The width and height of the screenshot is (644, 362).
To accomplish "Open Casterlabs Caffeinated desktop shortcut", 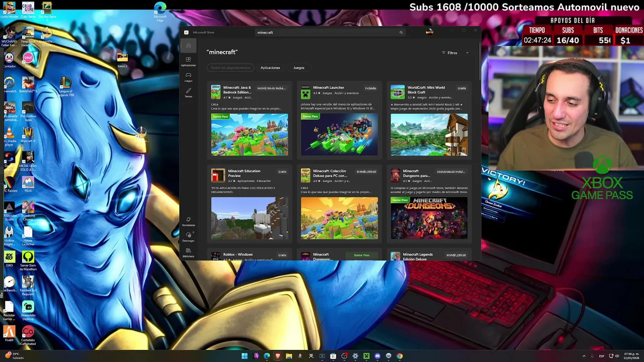I will point(28,336).
